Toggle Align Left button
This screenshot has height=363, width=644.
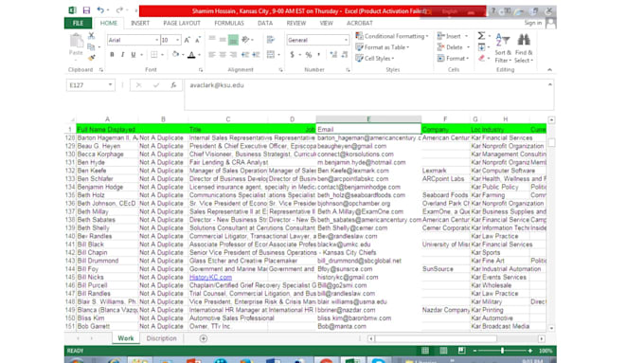click(212, 55)
